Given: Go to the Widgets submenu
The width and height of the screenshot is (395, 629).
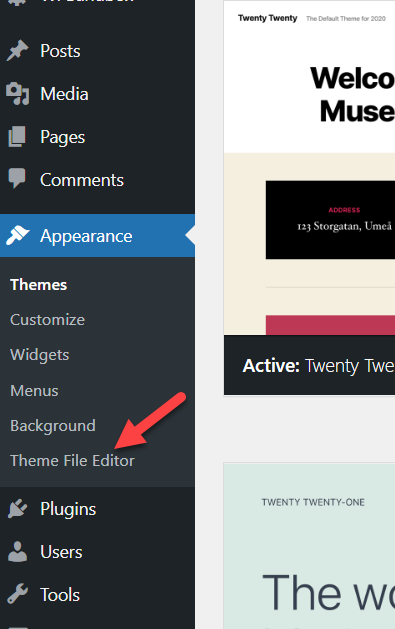Looking at the screenshot, I should (x=40, y=355).
